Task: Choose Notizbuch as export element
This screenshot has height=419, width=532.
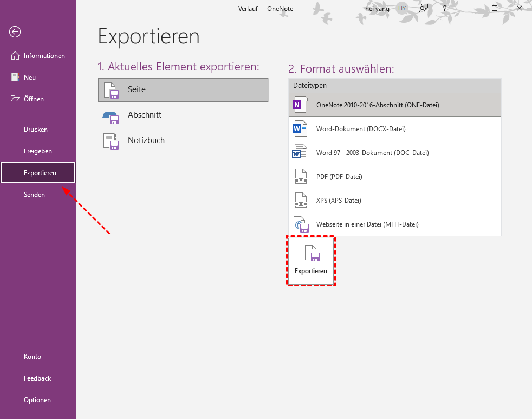Action: [x=183, y=140]
